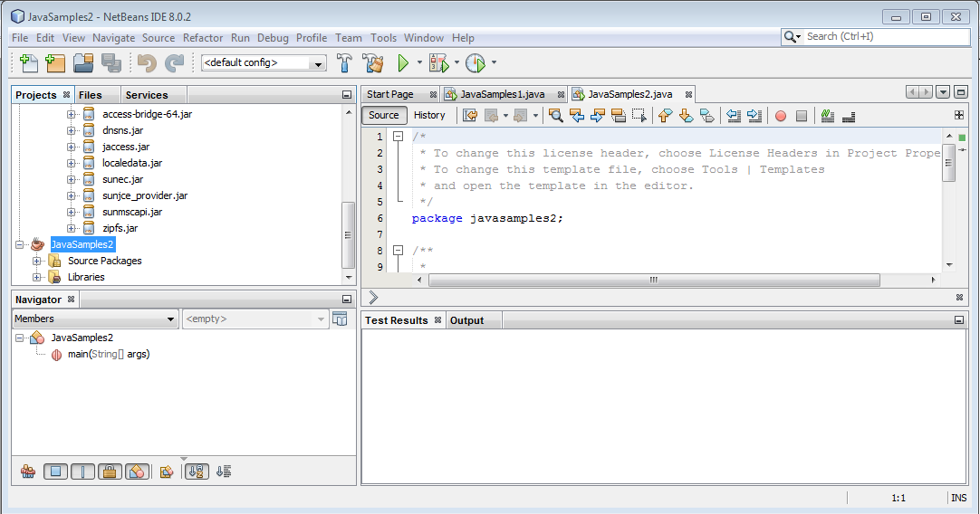The image size is (980, 514).
Task: Switch to the JavaSamples1.java tab
Action: coord(502,94)
